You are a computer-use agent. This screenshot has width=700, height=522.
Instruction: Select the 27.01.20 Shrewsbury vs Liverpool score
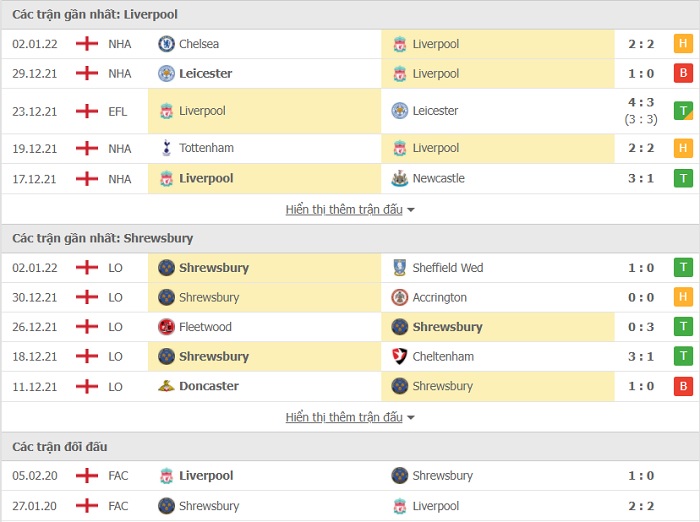(x=641, y=506)
